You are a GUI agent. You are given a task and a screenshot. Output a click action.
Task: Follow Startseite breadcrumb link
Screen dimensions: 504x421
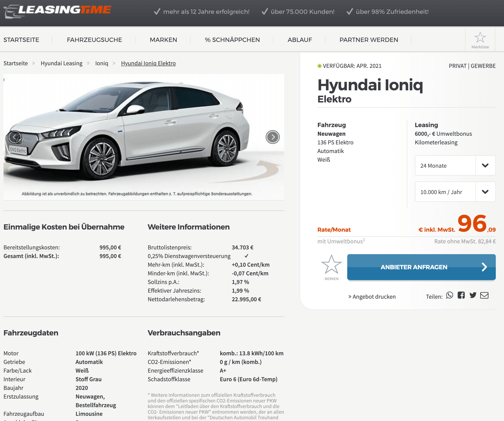click(16, 63)
